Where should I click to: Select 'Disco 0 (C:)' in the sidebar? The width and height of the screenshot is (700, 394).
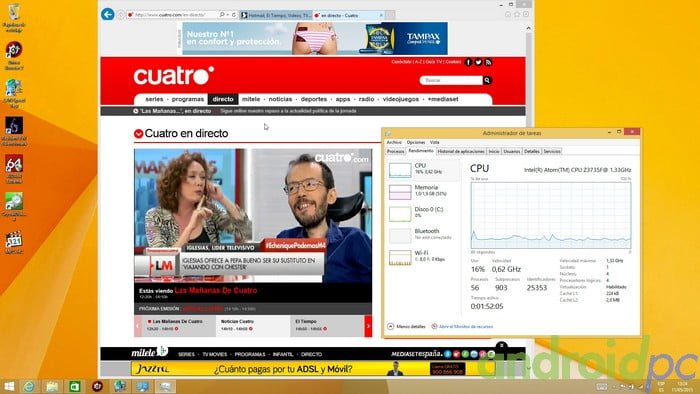423,214
